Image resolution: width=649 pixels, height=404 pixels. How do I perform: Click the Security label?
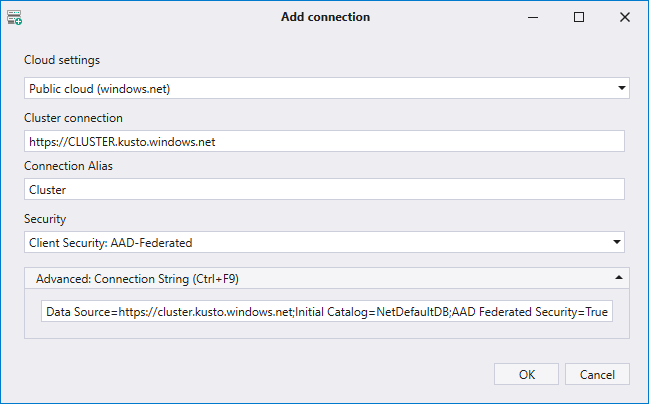point(47,218)
